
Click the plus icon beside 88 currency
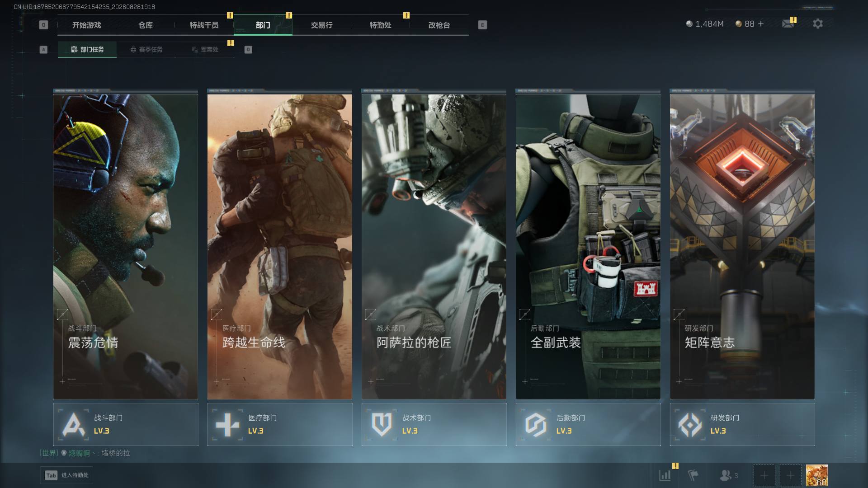click(761, 24)
